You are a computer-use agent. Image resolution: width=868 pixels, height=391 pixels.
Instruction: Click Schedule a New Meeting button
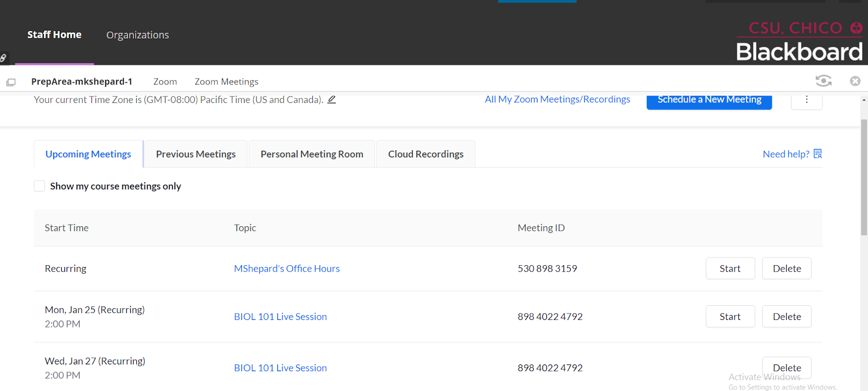pyautogui.click(x=709, y=100)
